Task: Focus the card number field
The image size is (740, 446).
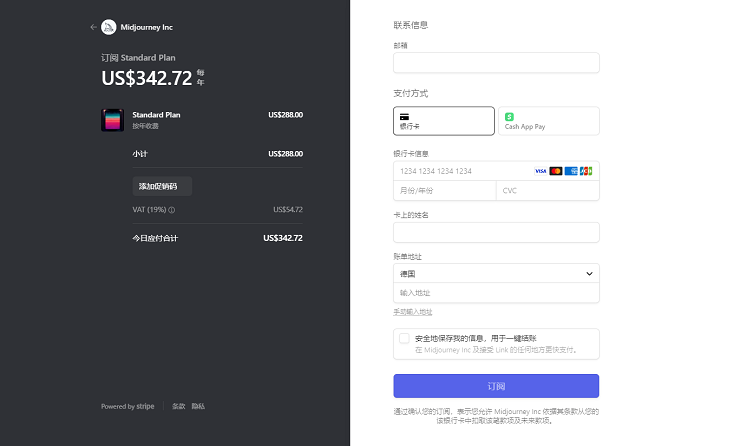Action: coord(496,171)
